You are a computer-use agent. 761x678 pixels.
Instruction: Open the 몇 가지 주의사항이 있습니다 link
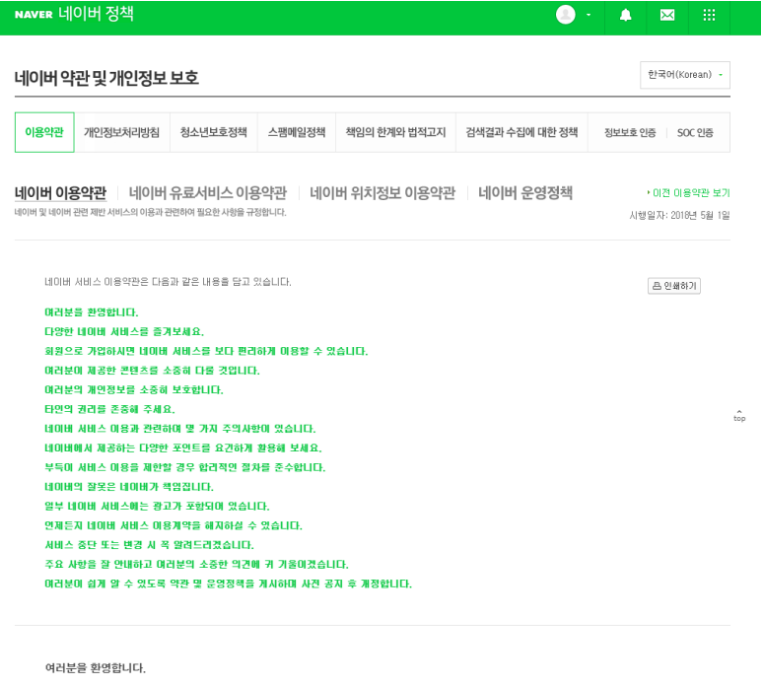point(180,429)
